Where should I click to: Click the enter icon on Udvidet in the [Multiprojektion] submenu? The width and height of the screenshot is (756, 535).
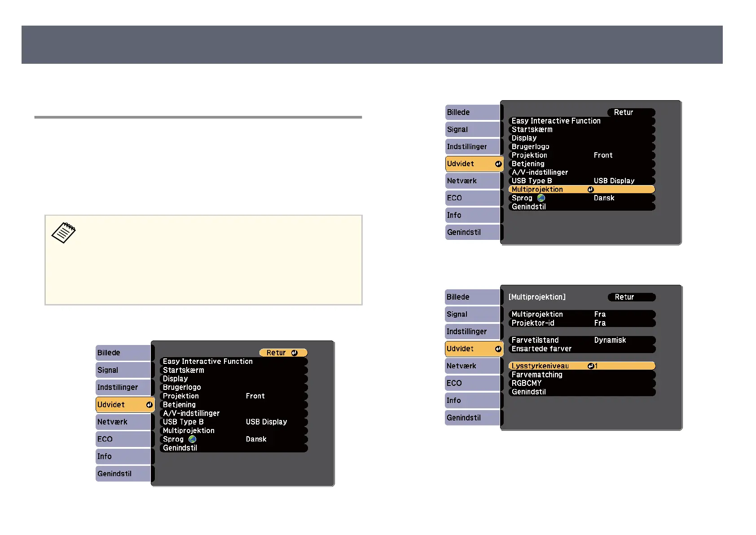pos(498,349)
